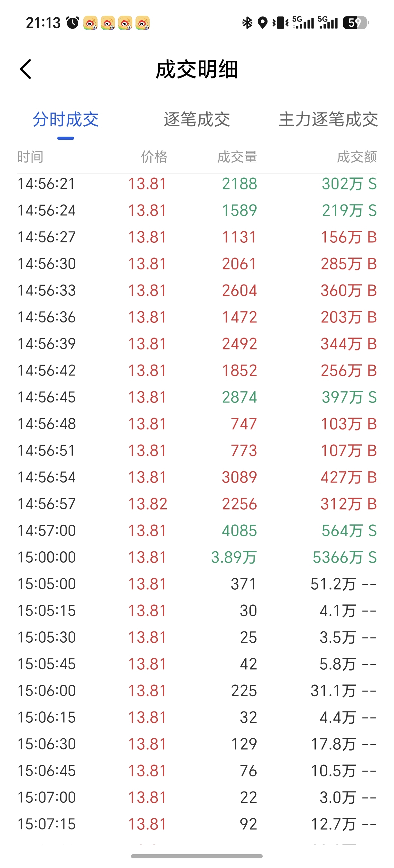
Task: Tap the 成交量 column header
Action: point(237,157)
